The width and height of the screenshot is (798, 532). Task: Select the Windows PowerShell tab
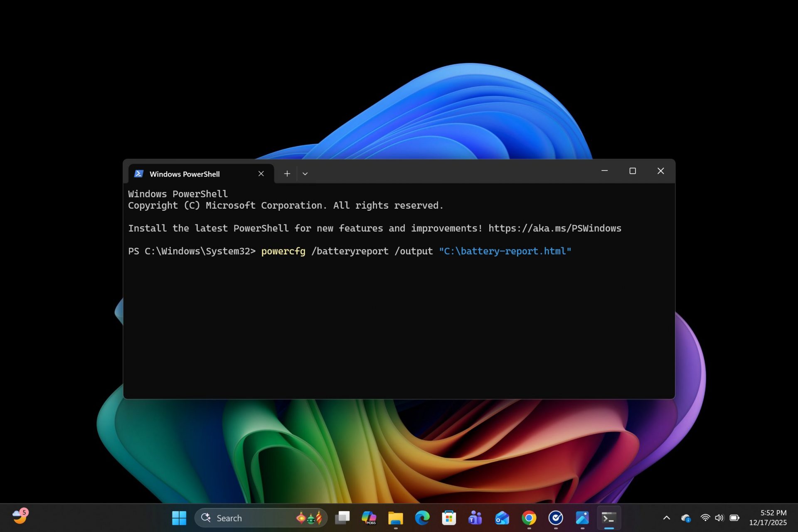(x=185, y=174)
